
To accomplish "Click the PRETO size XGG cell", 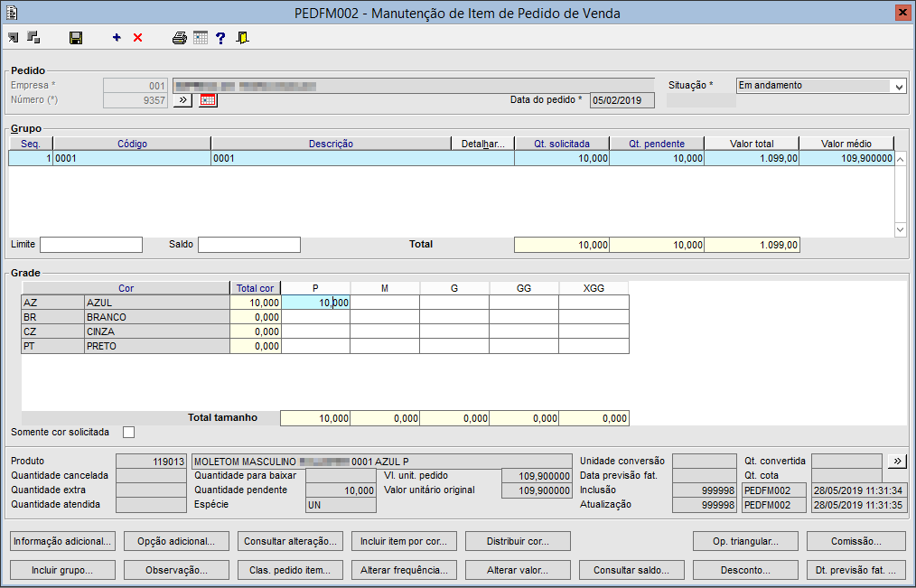I will point(594,346).
